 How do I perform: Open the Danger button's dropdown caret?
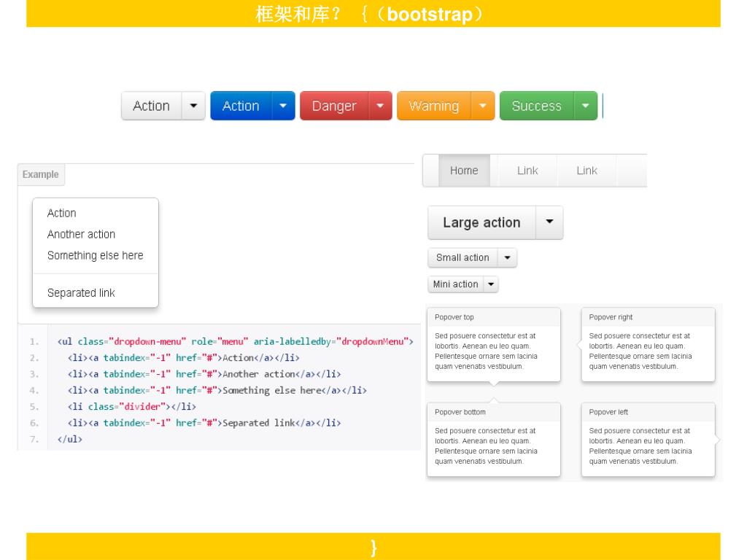pyautogui.click(x=380, y=106)
